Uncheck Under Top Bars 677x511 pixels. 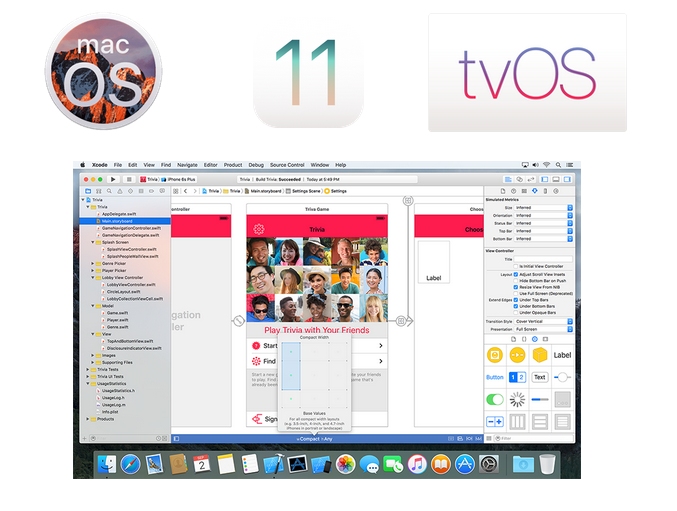(x=516, y=300)
